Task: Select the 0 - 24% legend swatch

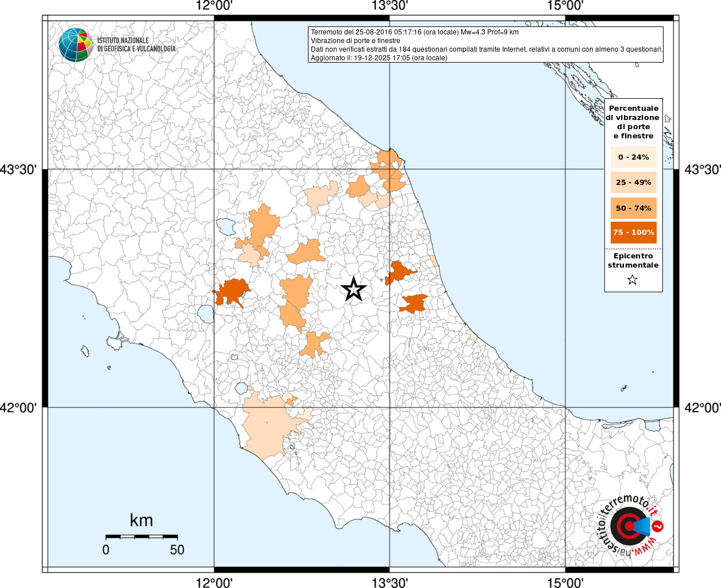Action: point(634,157)
